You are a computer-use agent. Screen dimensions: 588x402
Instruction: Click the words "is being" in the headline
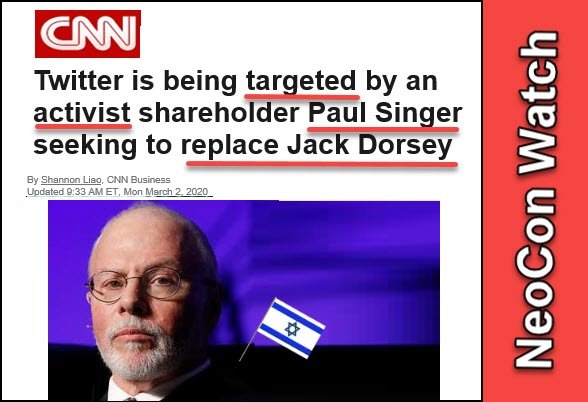click(184, 82)
